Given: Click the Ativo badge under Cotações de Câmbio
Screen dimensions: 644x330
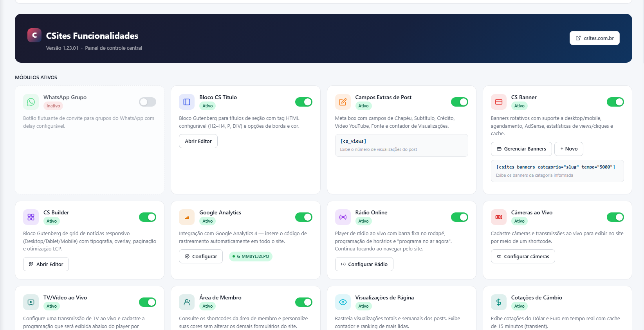Looking at the screenshot, I should click(520, 306).
